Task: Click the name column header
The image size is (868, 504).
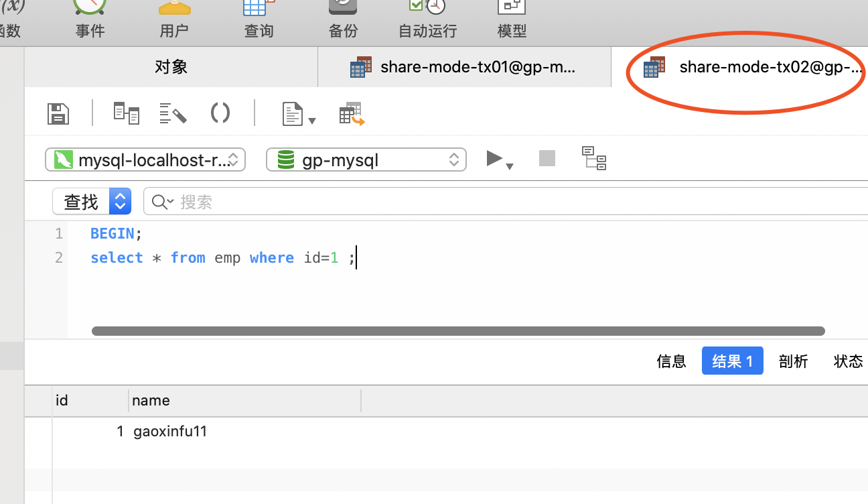Action: [245, 400]
